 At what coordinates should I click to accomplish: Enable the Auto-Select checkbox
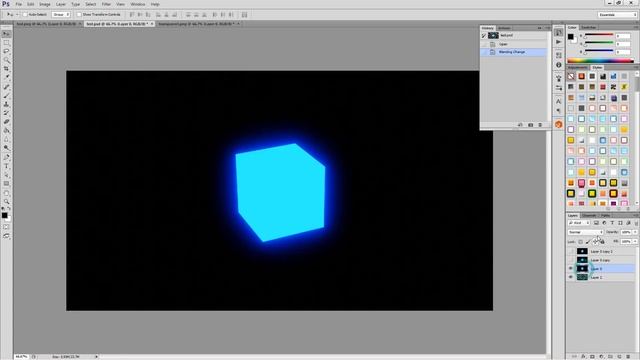[25, 15]
